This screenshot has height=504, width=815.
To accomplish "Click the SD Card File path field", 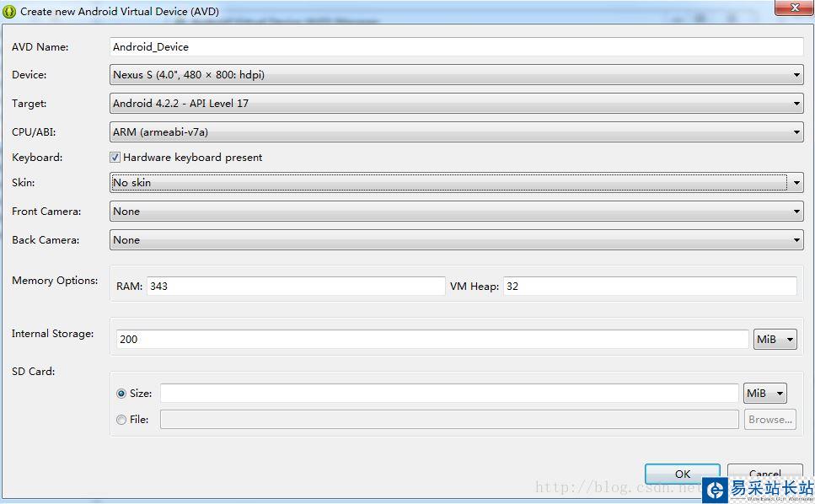I will coord(449,420).
